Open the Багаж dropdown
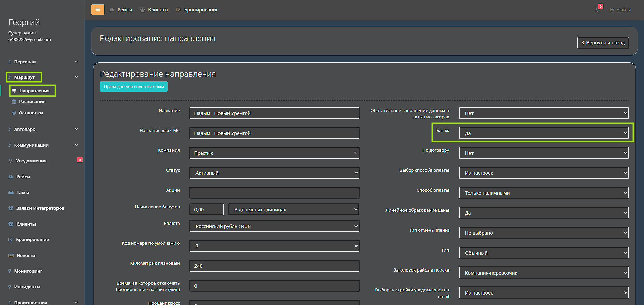 tap(544, 133)
